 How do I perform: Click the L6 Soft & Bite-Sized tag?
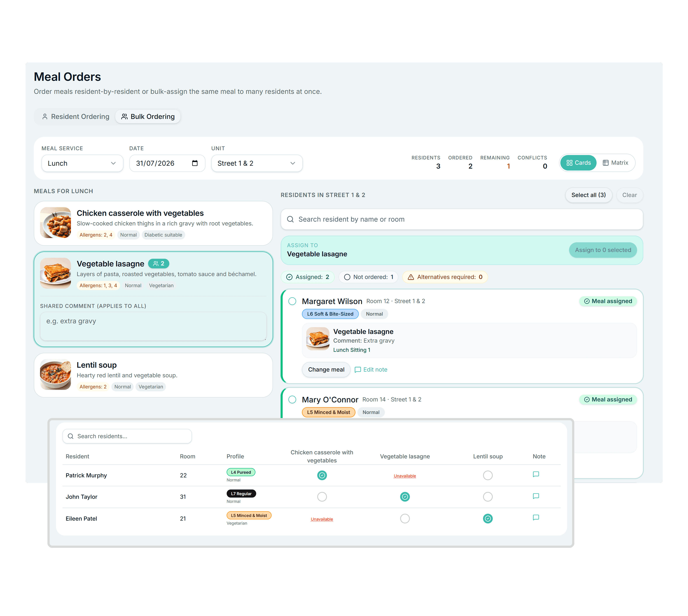click(x=330, y=314)
